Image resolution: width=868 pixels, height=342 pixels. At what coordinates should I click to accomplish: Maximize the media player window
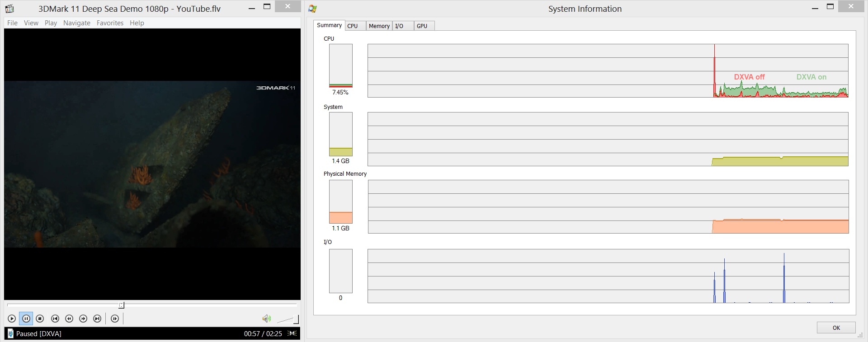tap(267, 7)
